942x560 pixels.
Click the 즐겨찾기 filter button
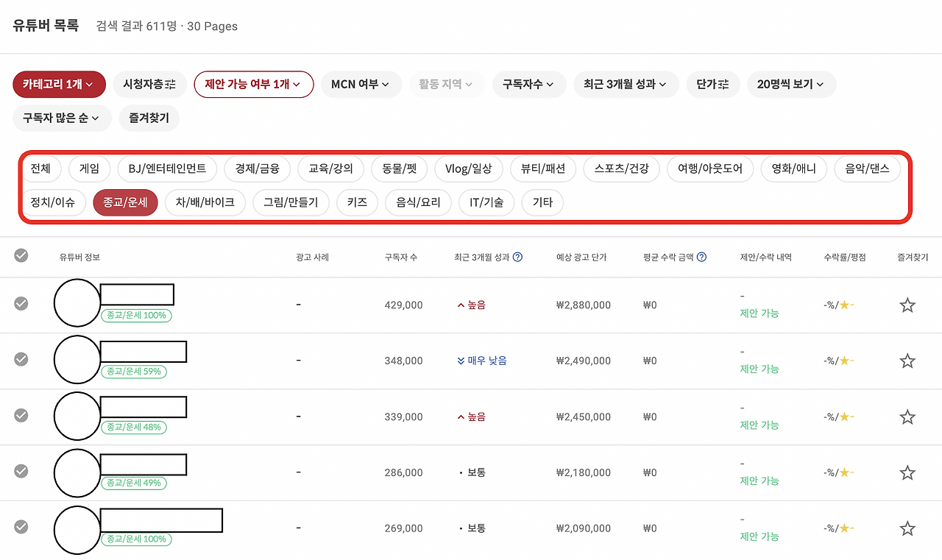click(149, 118)
